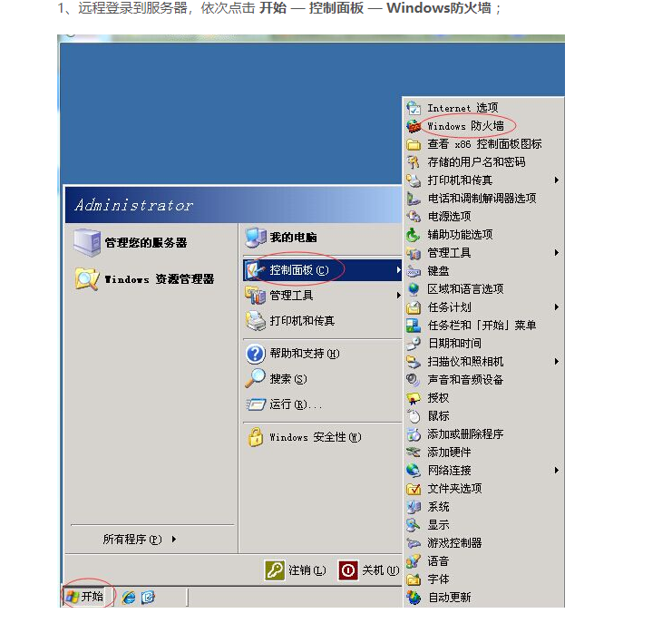The height and width of the screenshot is (623, 672).
Task: Click the 添加或删除程序 icon
Action: [x=414, y=434]
